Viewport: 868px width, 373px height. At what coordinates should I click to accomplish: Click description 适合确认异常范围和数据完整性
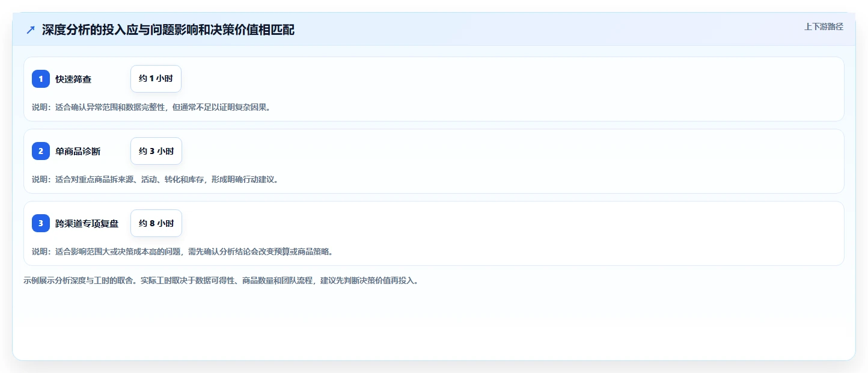[110, 107]
